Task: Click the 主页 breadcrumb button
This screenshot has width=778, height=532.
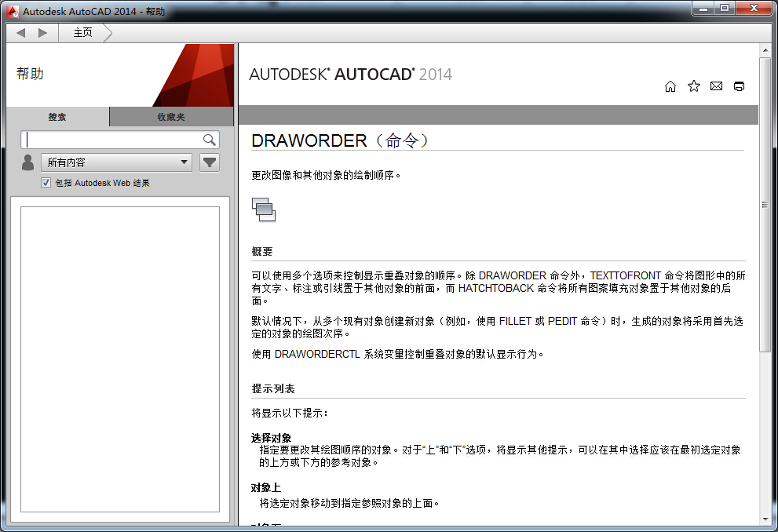Action: [83, 32]
